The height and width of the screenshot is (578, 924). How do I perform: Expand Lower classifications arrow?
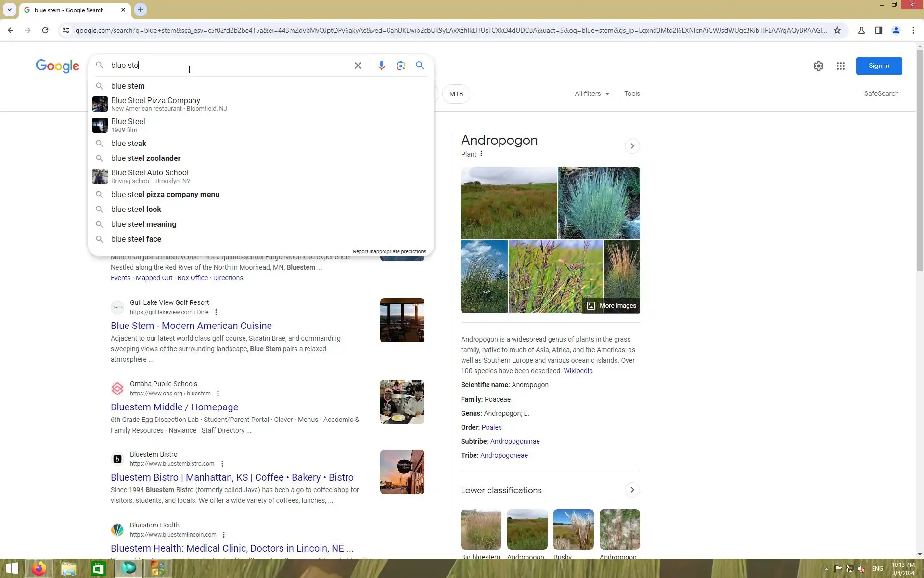pos(632,490)
